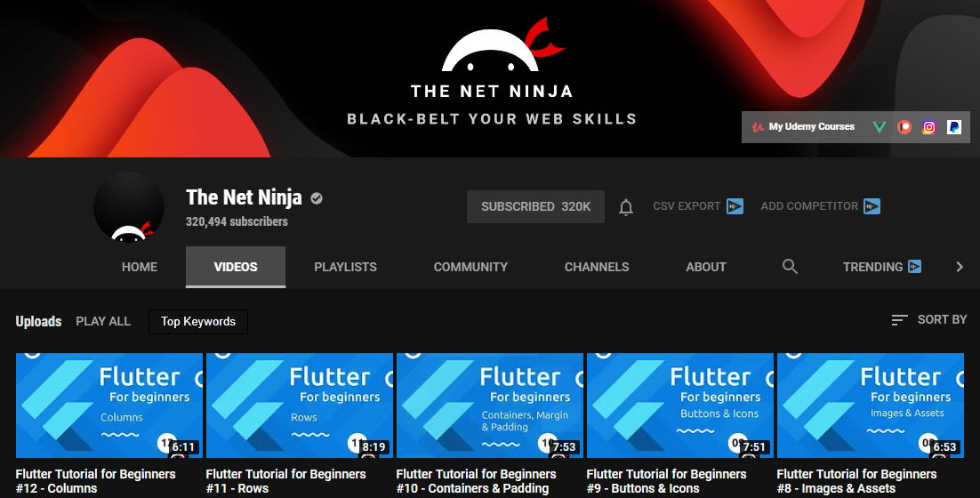Toggle the notification bell
This screenshot has height=498, width=980.
626,207
